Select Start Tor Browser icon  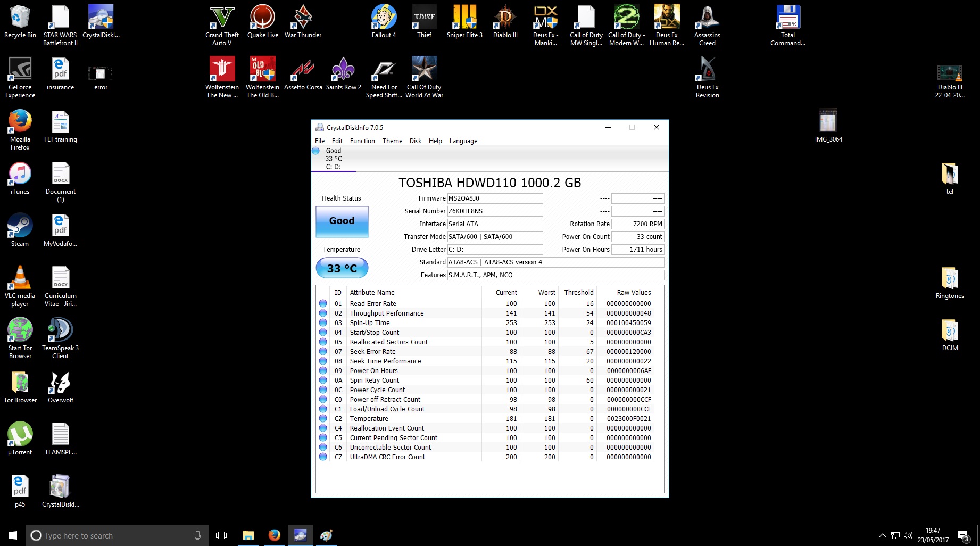20,338
